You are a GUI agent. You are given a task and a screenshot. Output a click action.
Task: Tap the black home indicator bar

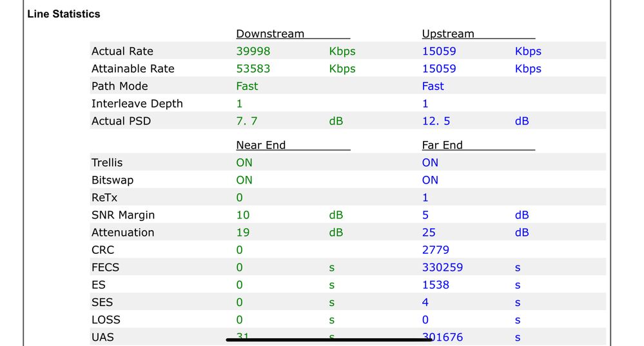(x=329, y=340)
